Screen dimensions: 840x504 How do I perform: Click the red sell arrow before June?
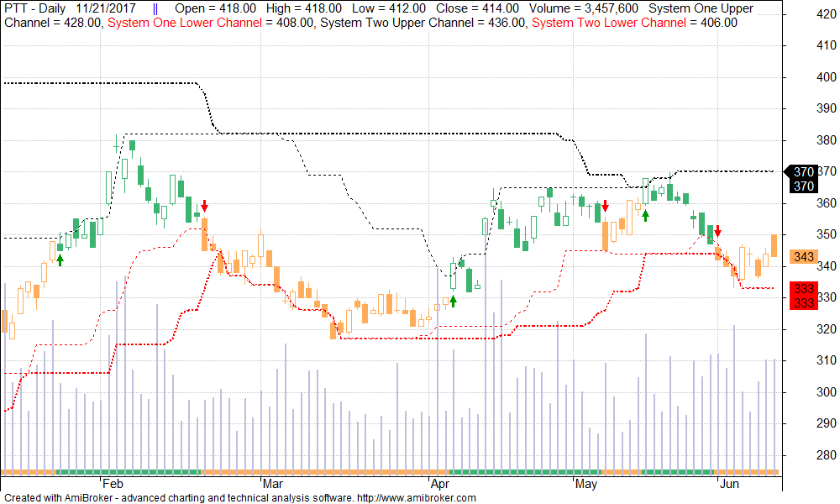[x=717, y=231]
